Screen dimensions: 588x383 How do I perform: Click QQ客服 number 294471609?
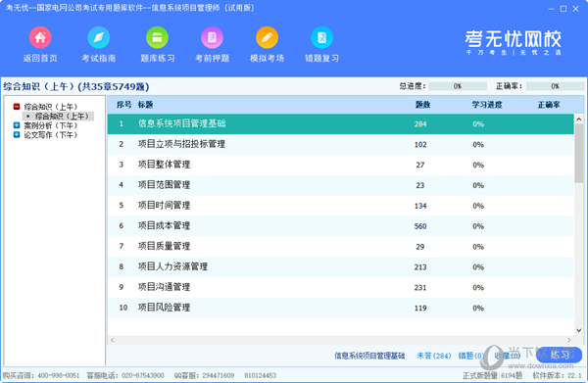[x=219, y=375]
